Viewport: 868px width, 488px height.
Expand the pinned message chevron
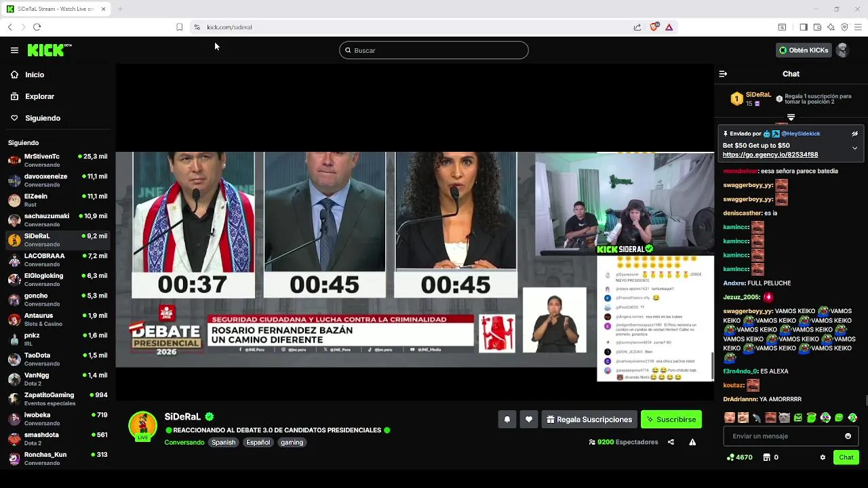coord(854,148)
